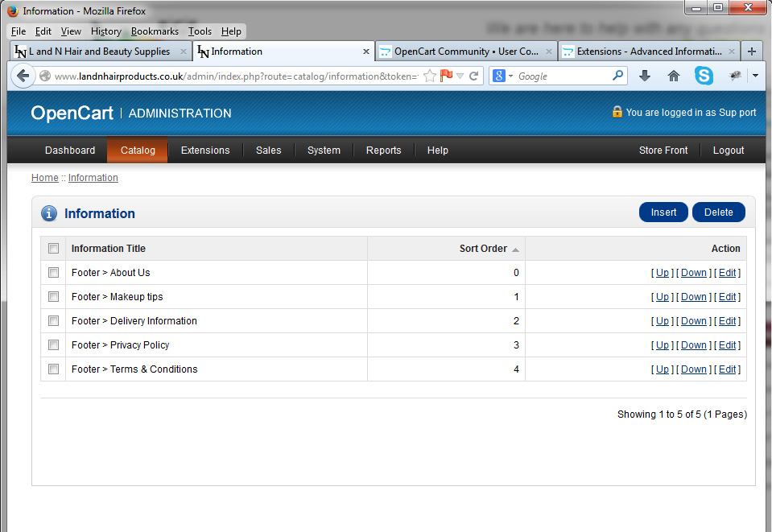The height and width of the screenshot is (532, 772).
Task: Open the History menu
Action: click(105, 31)
